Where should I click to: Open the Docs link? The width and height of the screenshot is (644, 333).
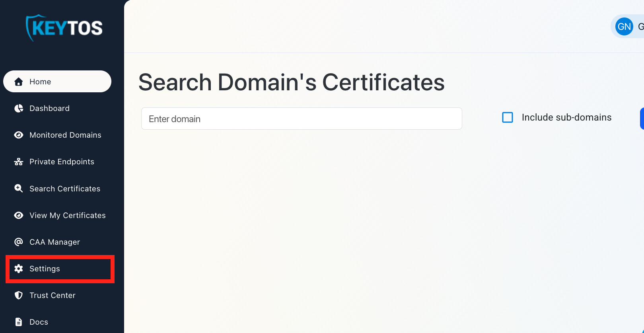[x=39, y=322]
